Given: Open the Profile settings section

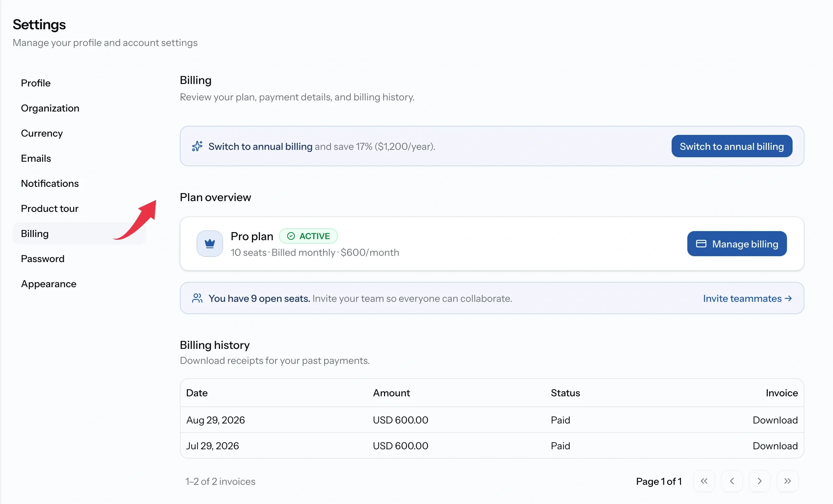Looking at the screenshot, I should pyautogui.click(x=79, y=83).
